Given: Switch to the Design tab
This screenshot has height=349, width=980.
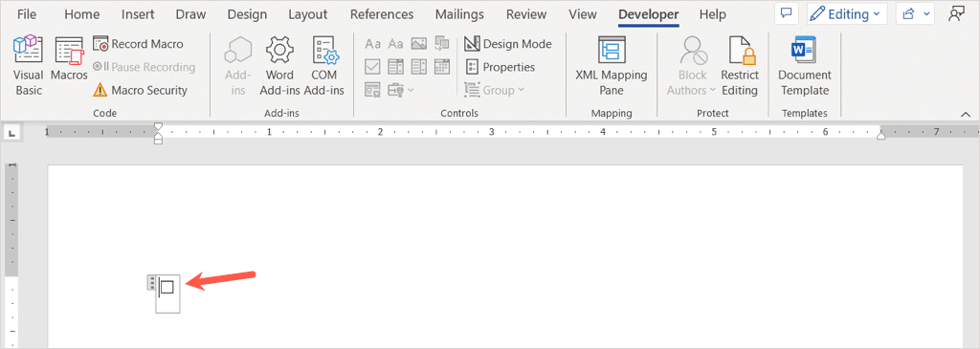Looking at the screenshot, I should pyautogui.click(x=247, y=14).
